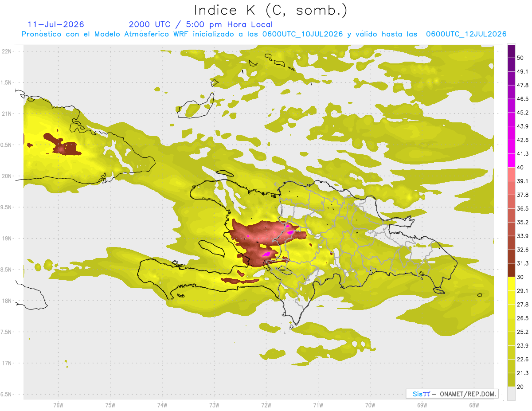Click the '76W' longitude axis label
The height and width of the screenshot is (411, 532).
(58, 405)
